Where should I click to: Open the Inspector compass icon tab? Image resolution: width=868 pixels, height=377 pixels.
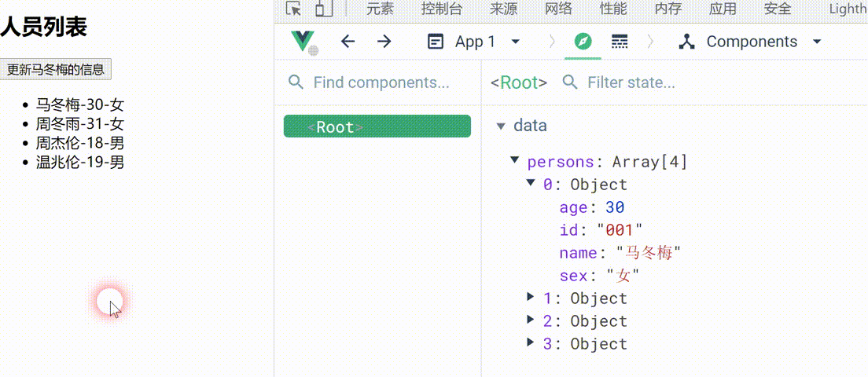pos(583,42)
